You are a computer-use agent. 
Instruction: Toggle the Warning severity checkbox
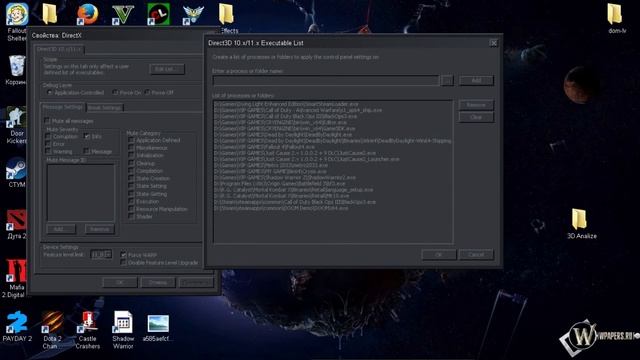pos(48,151)
